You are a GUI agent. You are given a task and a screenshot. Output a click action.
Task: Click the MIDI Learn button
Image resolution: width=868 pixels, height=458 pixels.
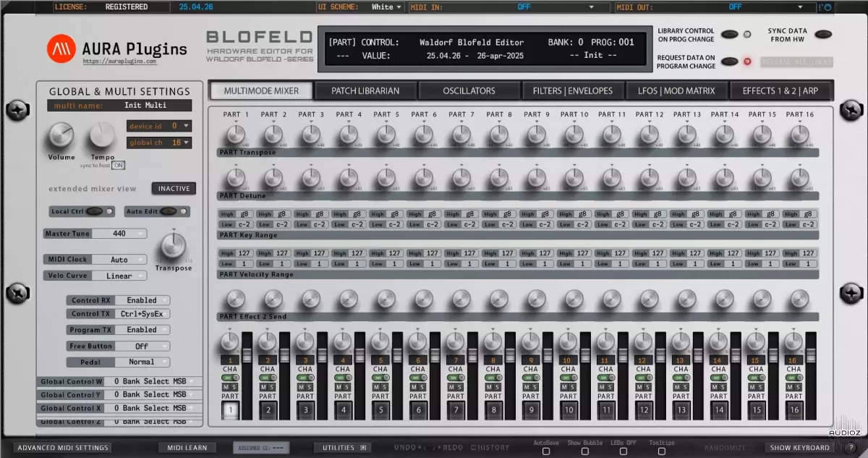tap(187, 448)
